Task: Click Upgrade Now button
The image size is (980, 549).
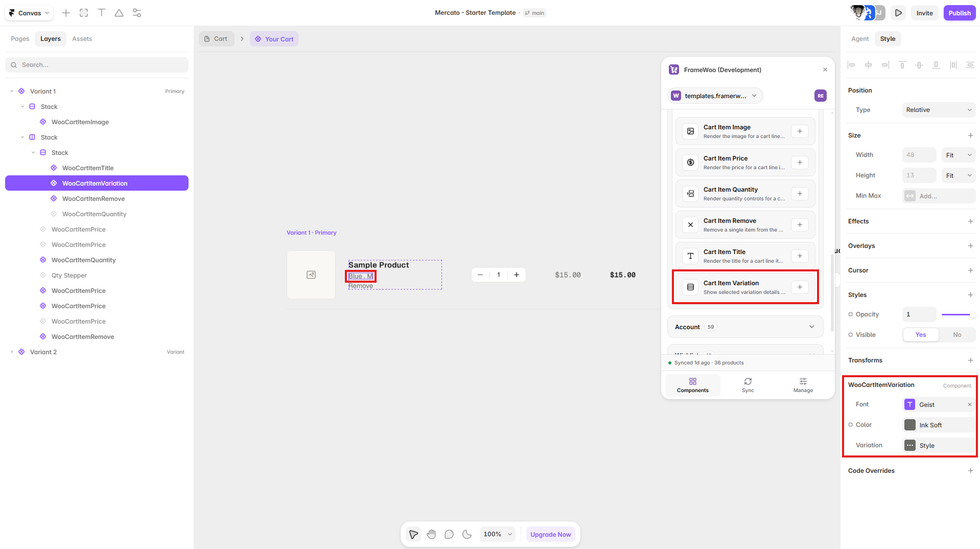Action: (x=550, y=534)
